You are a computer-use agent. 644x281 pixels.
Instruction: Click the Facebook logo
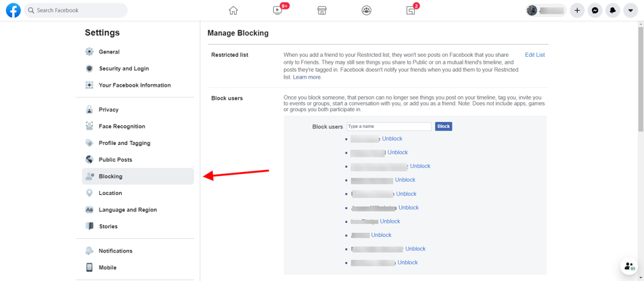(x=13, y=10)
